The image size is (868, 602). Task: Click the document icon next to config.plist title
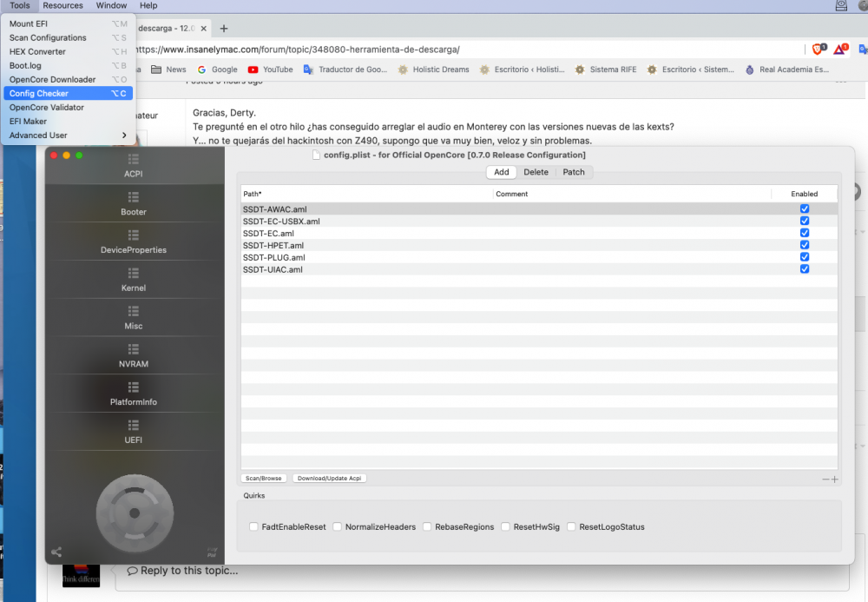click(x=316, y=155)
